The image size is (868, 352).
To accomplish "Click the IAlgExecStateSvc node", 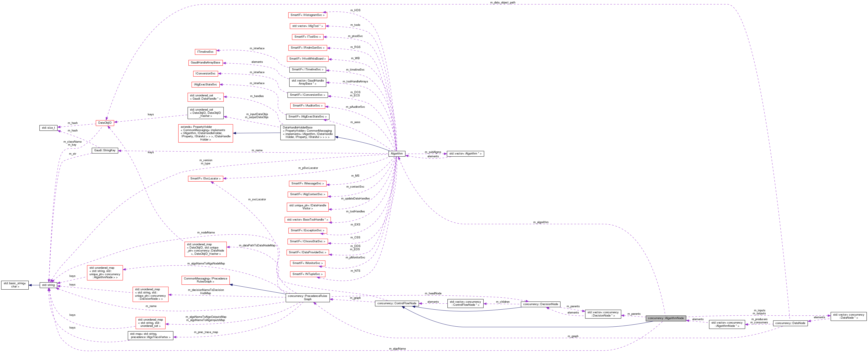I will coord(206,84).
